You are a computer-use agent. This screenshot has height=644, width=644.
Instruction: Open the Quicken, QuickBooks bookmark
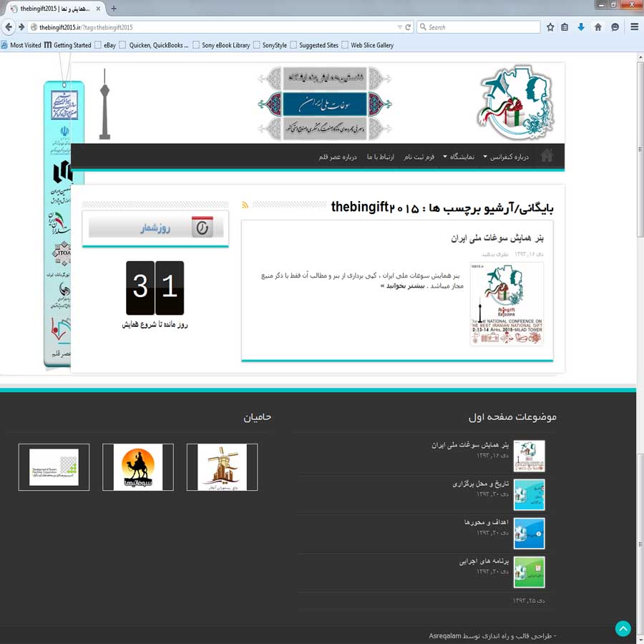[x=154, y=45]
